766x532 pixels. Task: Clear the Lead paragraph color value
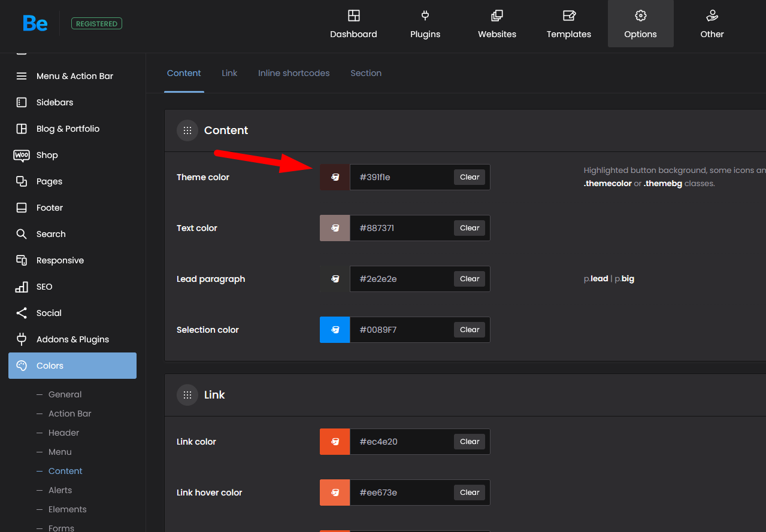click(470, 279)
